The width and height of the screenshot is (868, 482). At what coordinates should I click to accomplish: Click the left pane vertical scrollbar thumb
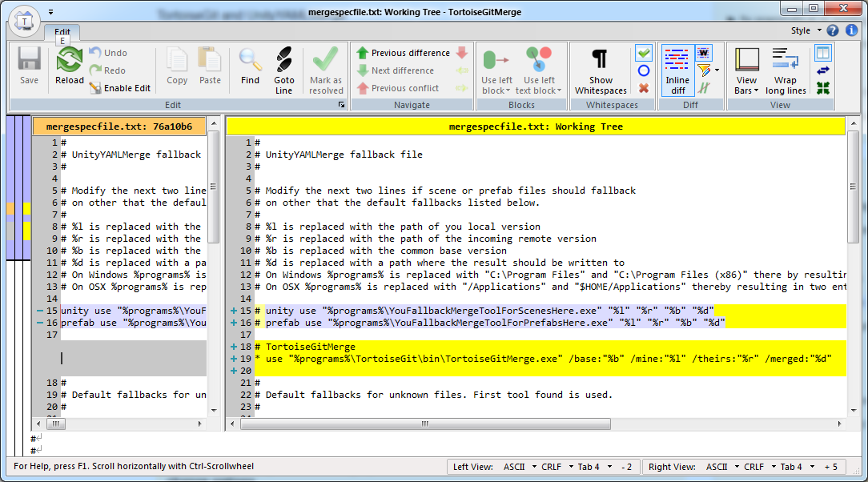214,187
